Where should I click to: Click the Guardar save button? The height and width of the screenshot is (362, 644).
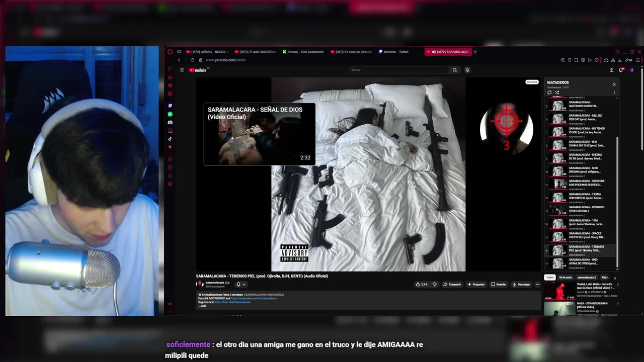coord(499,284)
